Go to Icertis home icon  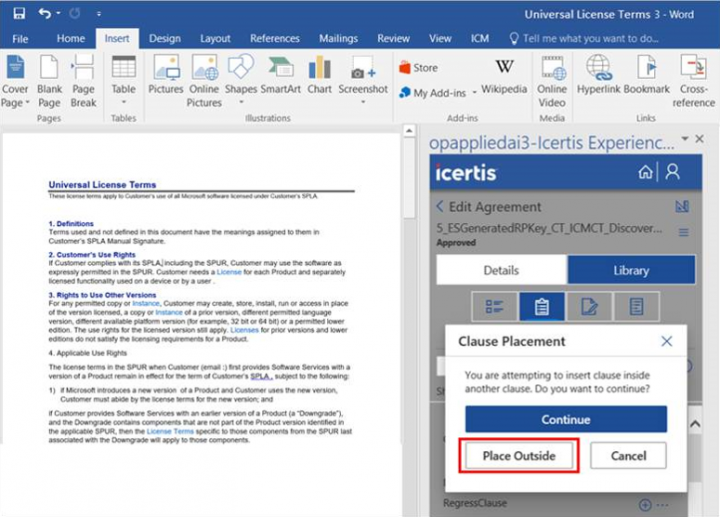(x=645, y=171)
